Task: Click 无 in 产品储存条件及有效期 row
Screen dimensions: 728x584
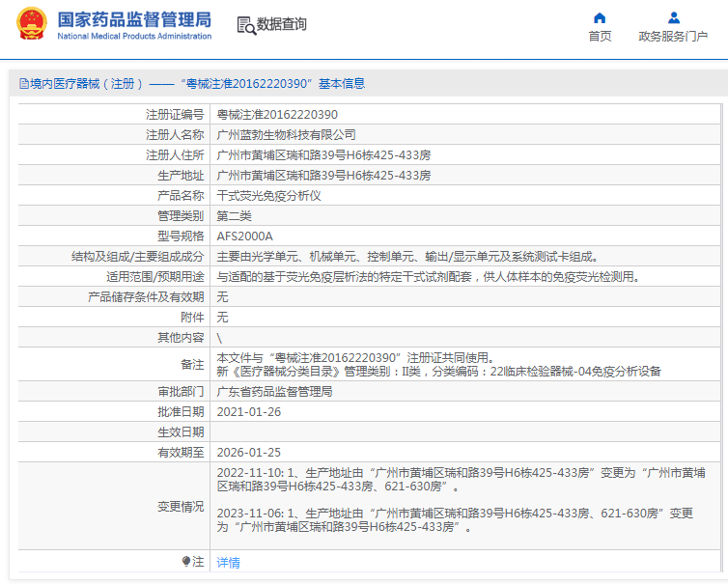Action: point(222,297)
